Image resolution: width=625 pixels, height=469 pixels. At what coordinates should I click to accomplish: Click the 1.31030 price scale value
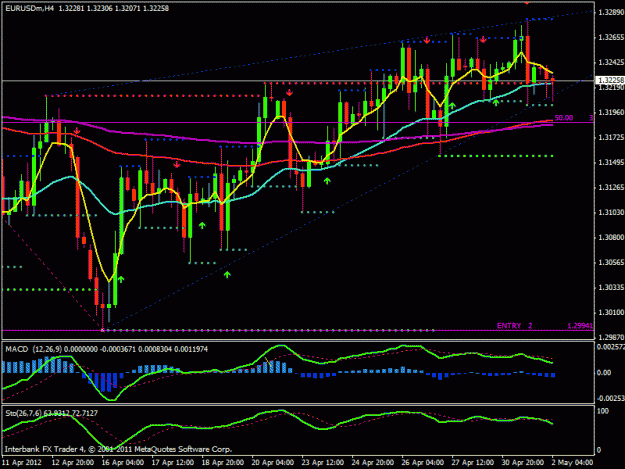611,212
